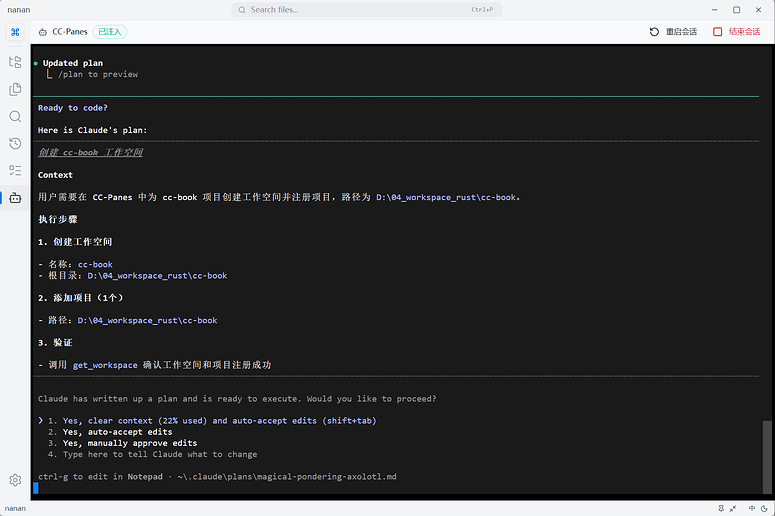Select option 4: Type here to tell Claude
Viewport: 775px width, 516px height.
coord(153,454)
